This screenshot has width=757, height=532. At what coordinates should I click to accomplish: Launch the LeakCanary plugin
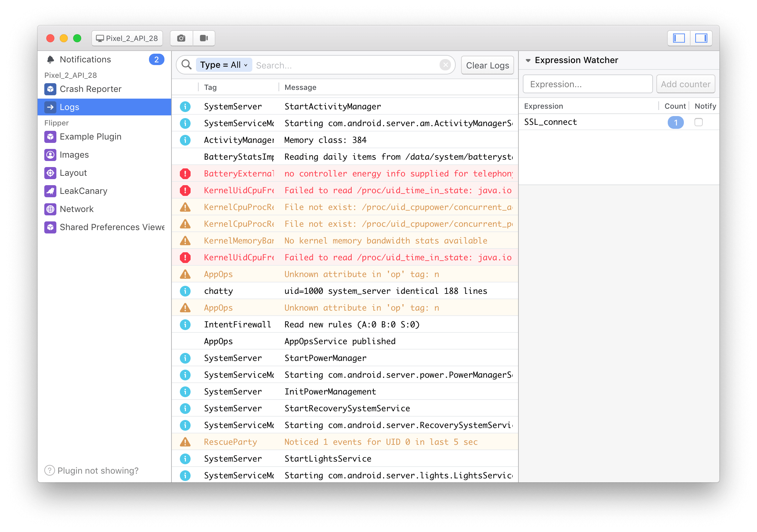pos(83,191)
